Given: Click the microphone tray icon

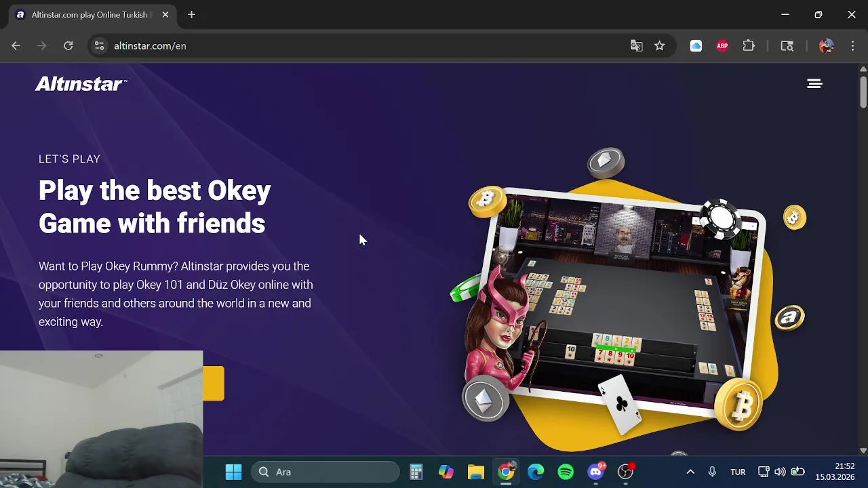Looking at the screenshot, I should pyautogui.click(x=712, y=472).
